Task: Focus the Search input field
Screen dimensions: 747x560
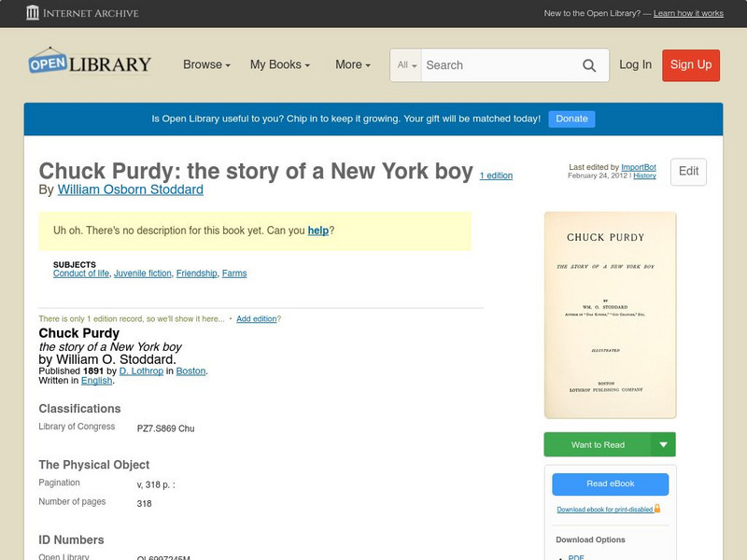Action: click(498, 65)
